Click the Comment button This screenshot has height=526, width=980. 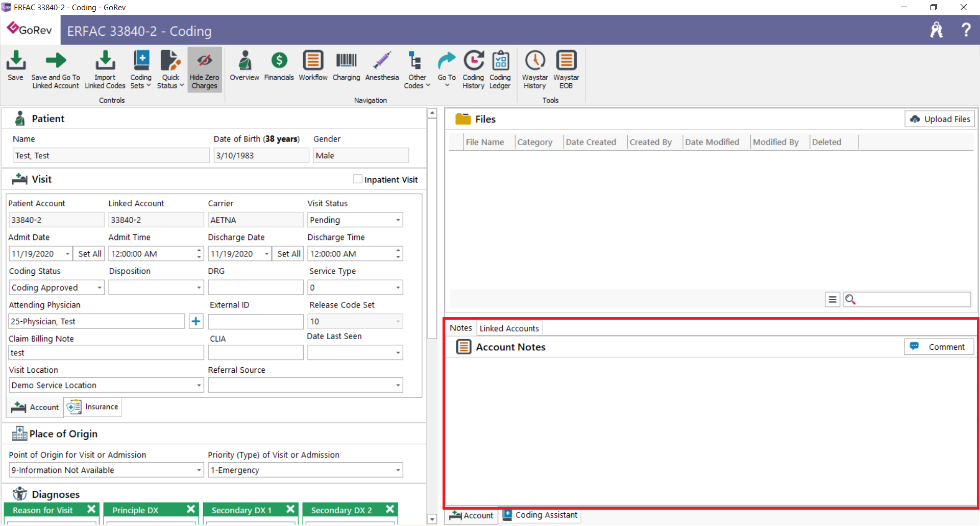pyautogui.click(x=939, y=347)
